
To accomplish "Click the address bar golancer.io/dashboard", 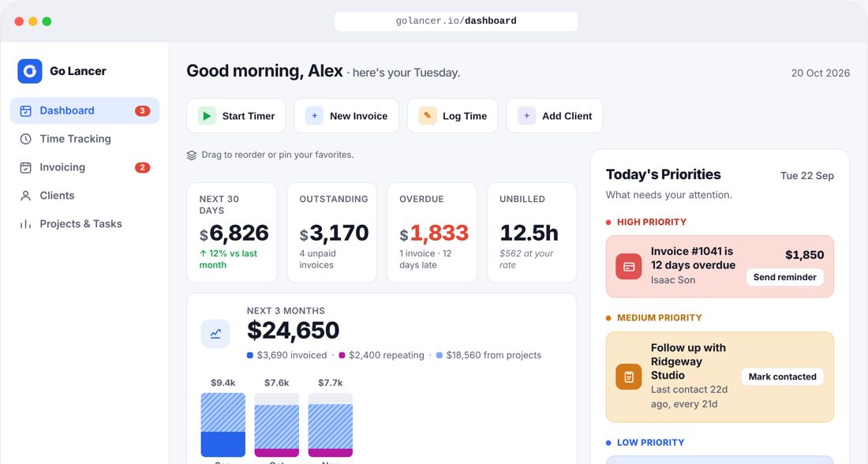I will 456,21.
